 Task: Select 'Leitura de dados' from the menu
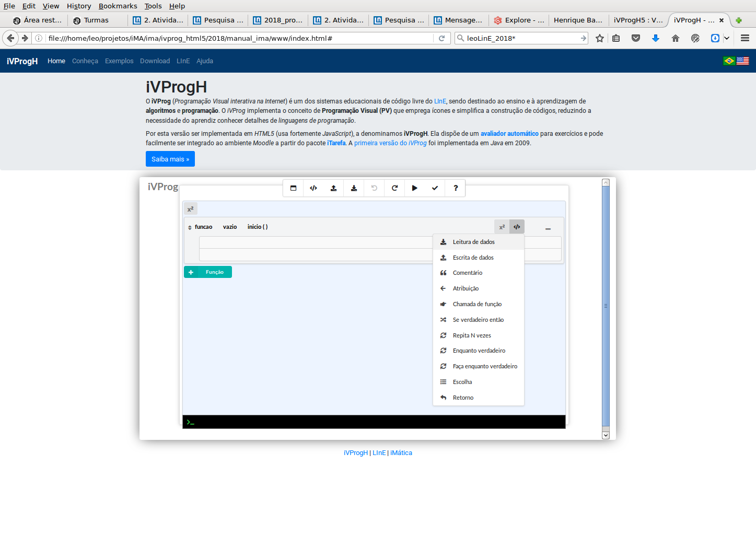coord(473,242)
